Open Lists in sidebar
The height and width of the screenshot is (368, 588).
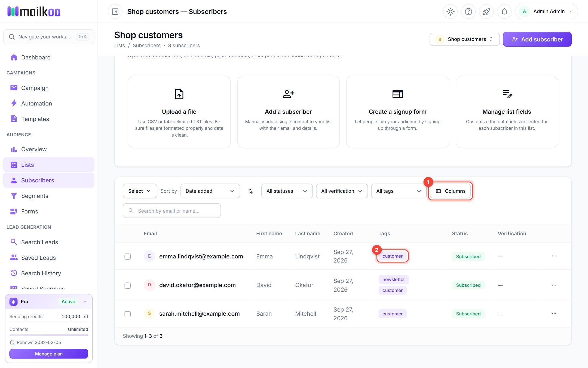pyautogui.click(x=49, y=165)
